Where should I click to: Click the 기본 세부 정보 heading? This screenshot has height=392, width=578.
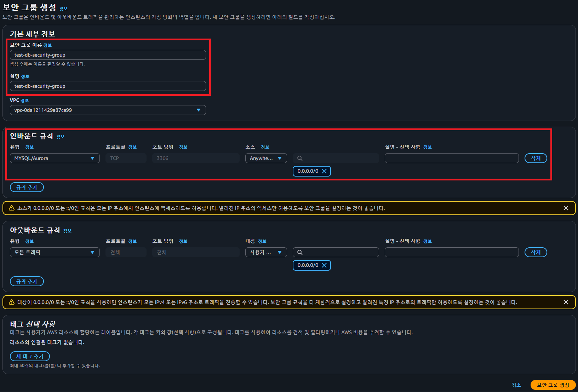[x=32, y=34]
